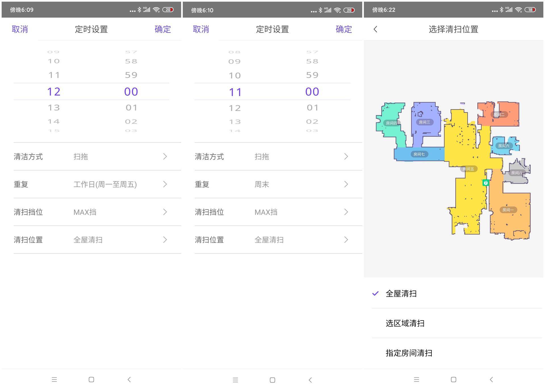Choose 指定房间清扫 option
Image resolution: width=545 pixels, height=392 pixels.
tap(408, 353)
